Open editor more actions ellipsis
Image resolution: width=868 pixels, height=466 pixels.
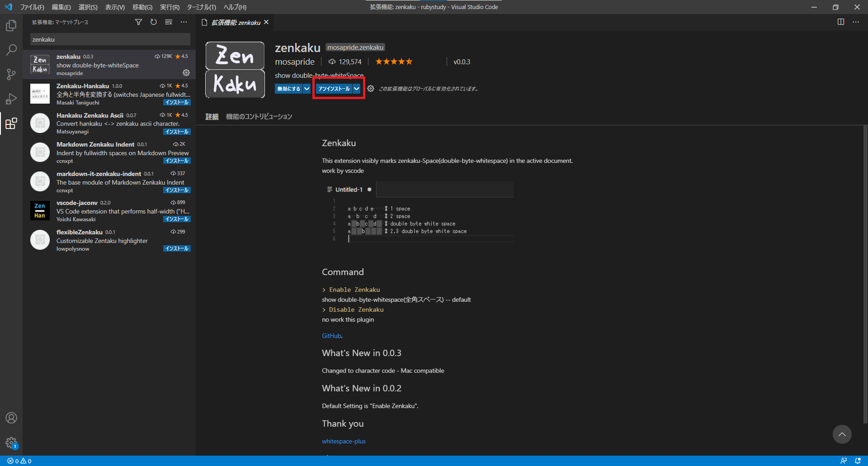(856, 22)
